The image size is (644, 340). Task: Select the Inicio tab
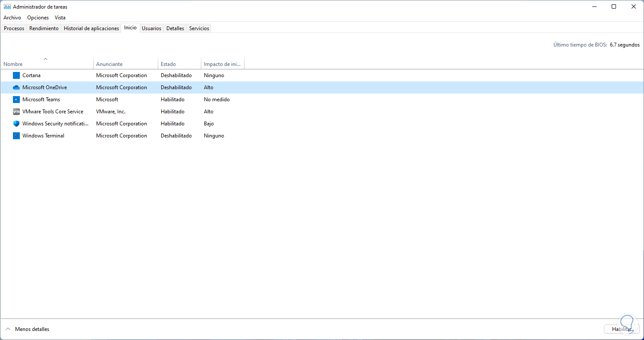131,28
